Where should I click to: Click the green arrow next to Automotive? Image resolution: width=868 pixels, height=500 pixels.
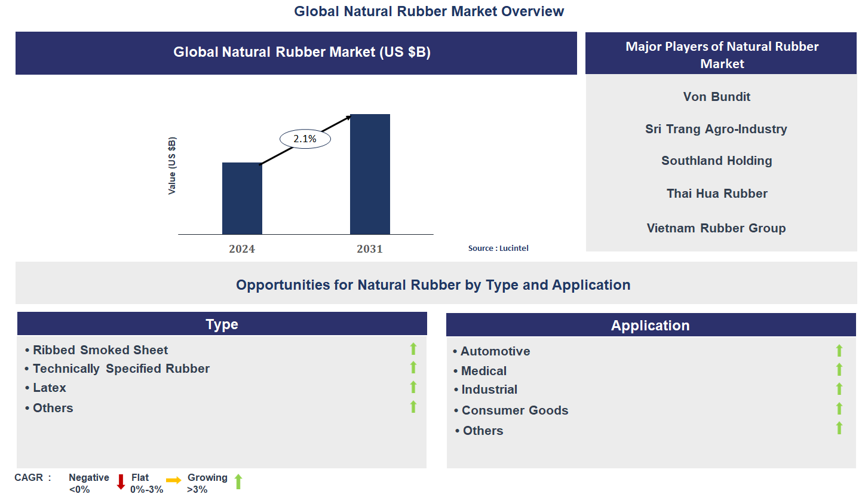[840, 351]
